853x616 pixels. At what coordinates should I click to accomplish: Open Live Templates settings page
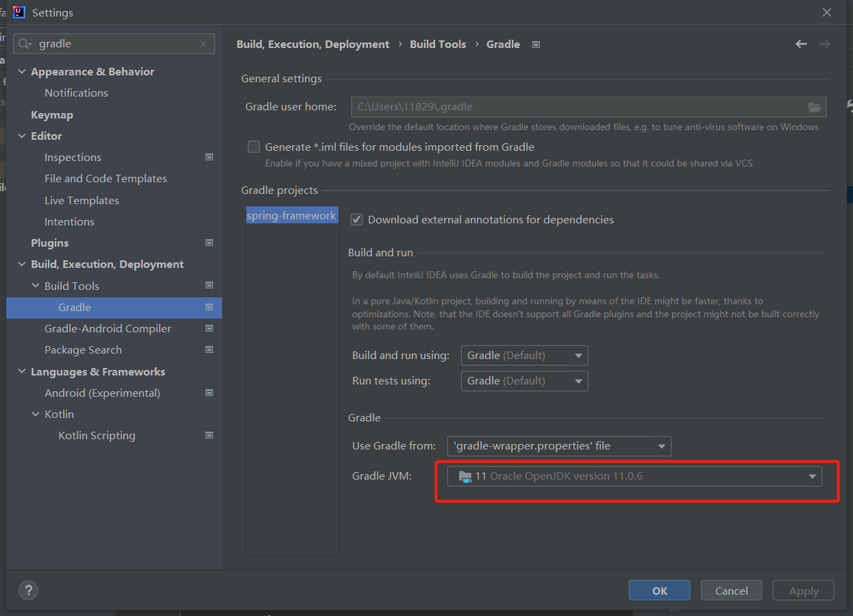(x=82, y=200)
